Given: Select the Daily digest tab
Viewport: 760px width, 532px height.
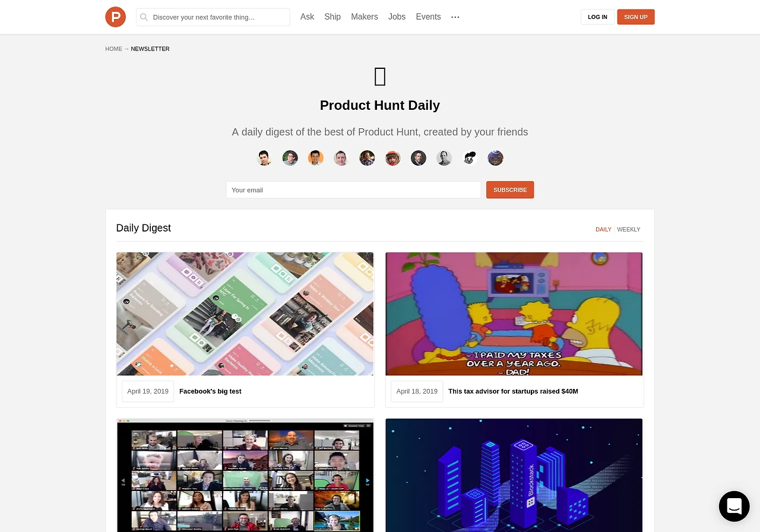Looking at the screenshot, I should tap(603, 229).
